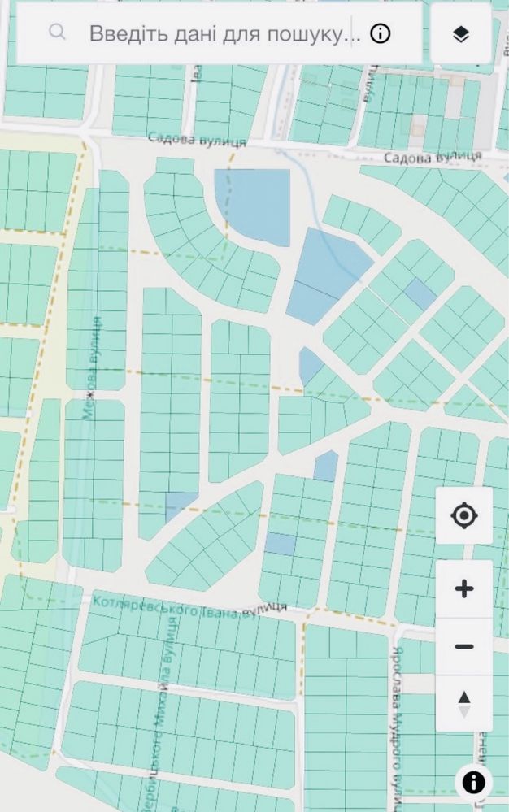Screen dimensions: 509x812
Task: Click 'Садова вулиця' label on right side
Action: (433, 156)
